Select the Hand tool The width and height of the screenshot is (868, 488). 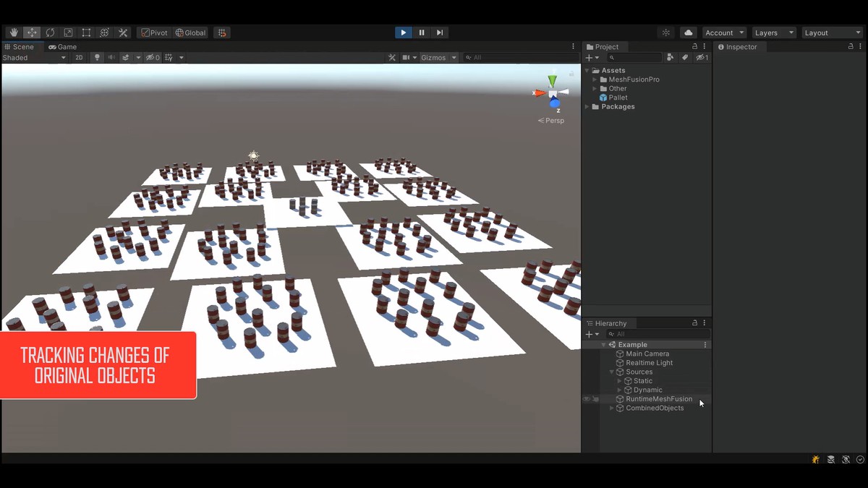click(14, 33)
